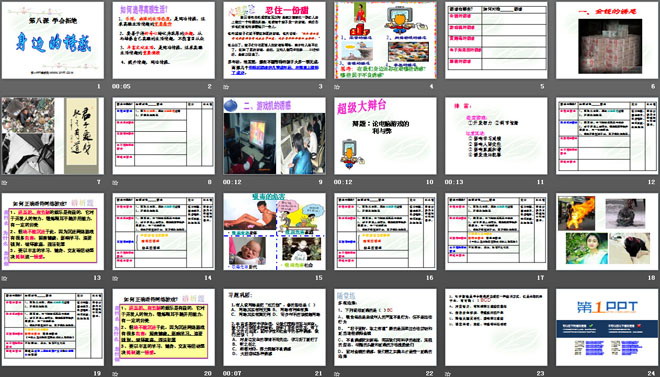The width and height of the screenshot is (660, 377).
Task: Select slide 5 table thumbnail
Action: (x=496, y=40)
